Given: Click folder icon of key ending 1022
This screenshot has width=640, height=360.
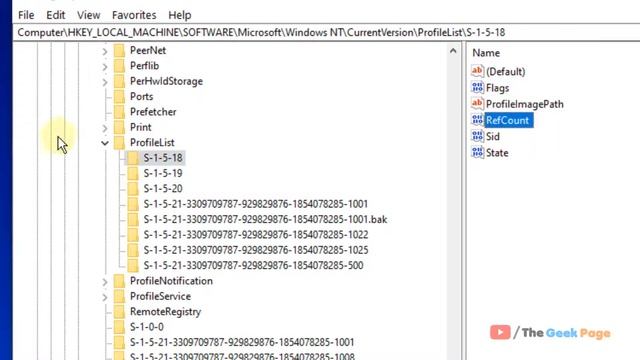Looking at the screenshot, I should click(133, 235).
